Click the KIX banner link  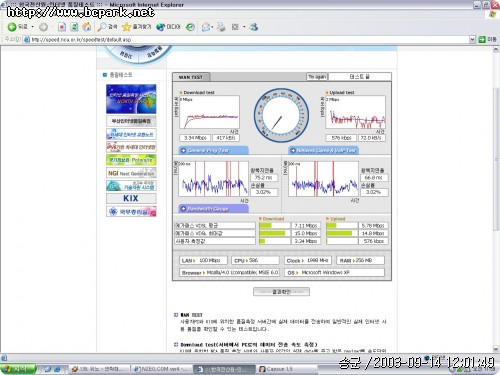click(131, 198)
